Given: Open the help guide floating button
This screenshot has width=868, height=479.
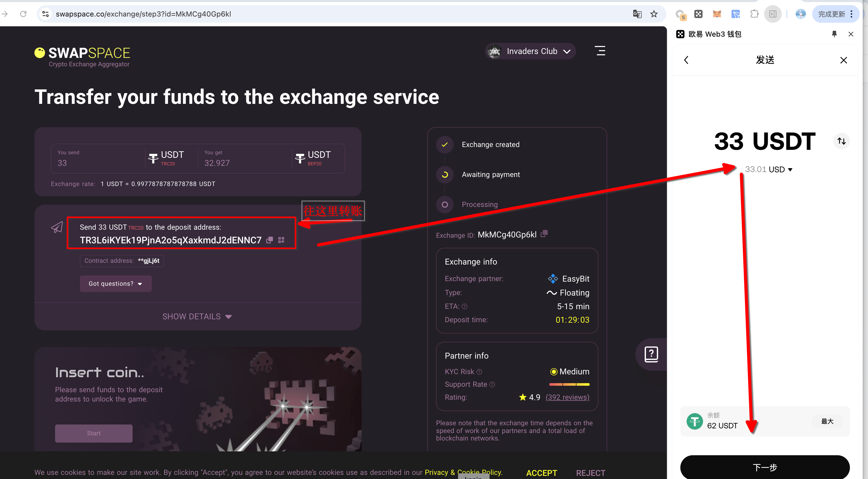Looking at the screenshot, I should pos(651,354).
